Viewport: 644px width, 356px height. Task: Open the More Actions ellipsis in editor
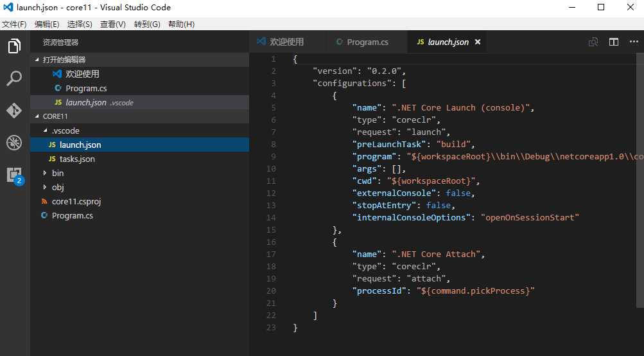coord(634,42)
